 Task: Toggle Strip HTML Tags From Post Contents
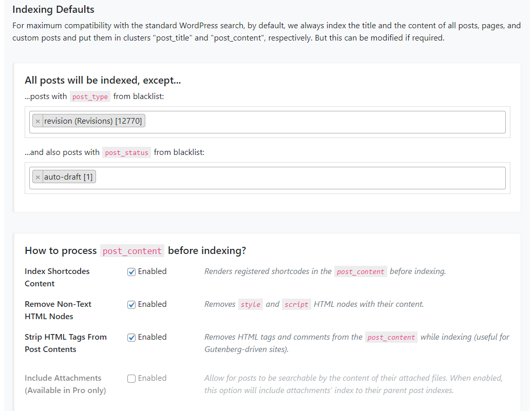click(131, 338)
